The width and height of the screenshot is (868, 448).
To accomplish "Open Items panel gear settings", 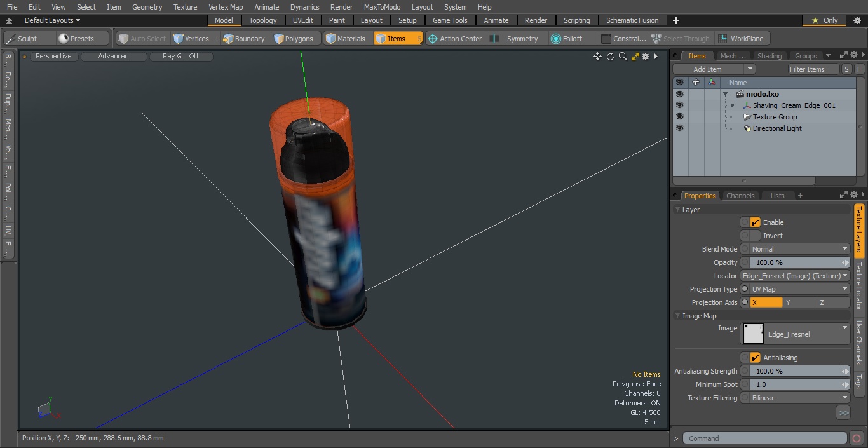I will (x=854, y=55).
